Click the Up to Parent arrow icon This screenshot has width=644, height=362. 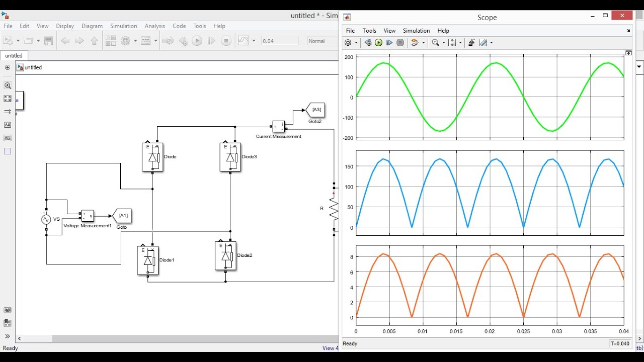click(94, 41)
